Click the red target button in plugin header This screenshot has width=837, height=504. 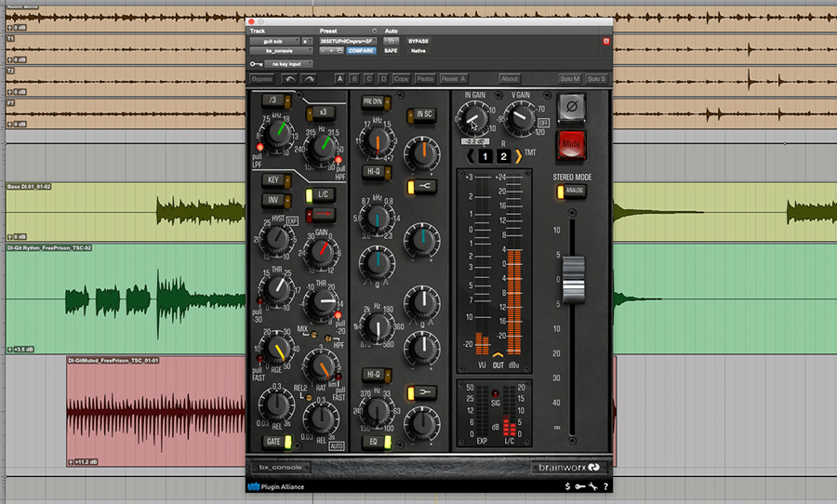605,41
